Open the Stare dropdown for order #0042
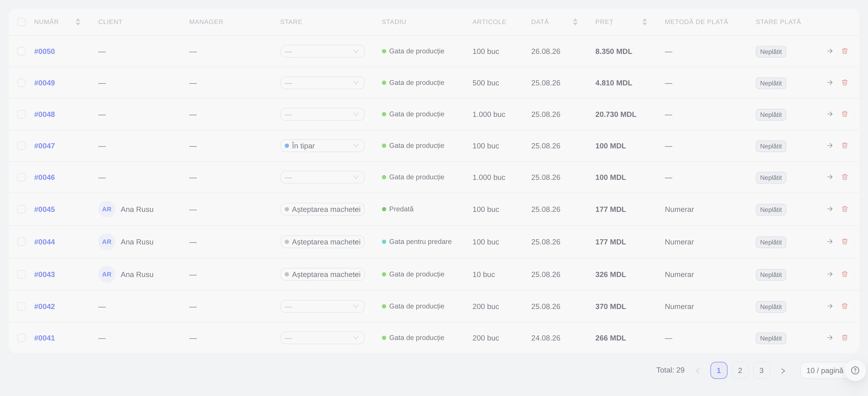868x396 pixels. [x=322, y=306]
